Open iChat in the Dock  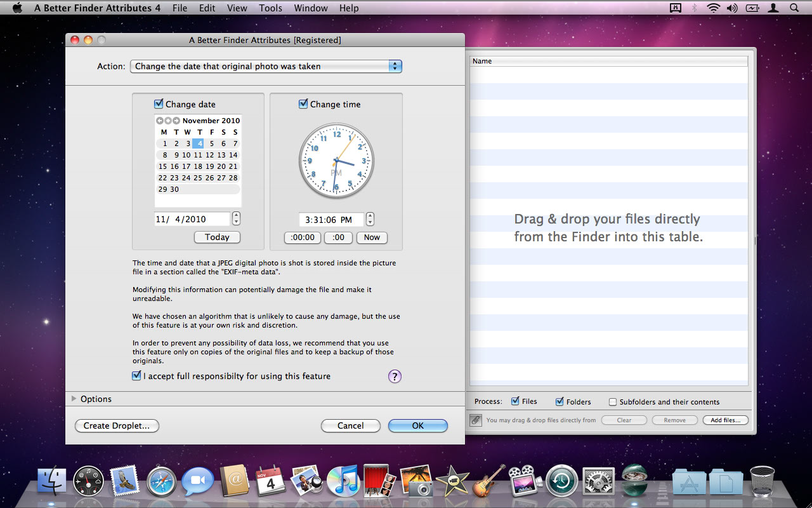point(197,481)
